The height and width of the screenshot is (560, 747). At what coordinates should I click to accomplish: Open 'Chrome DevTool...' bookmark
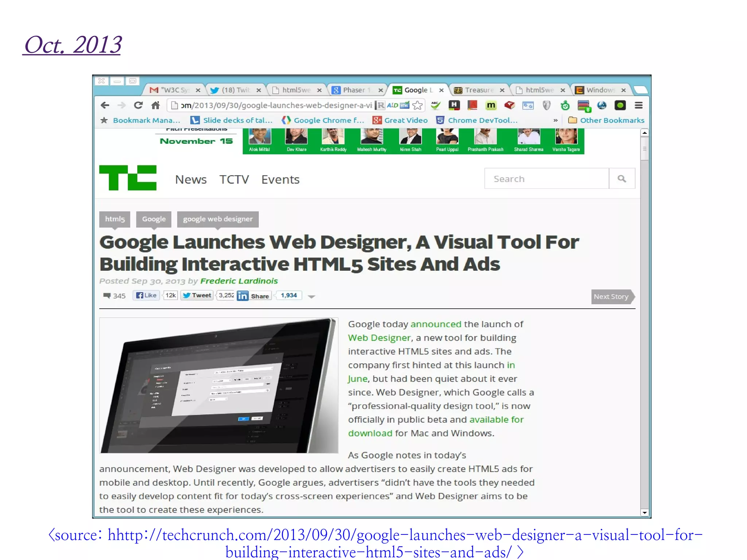pos(477,120)
